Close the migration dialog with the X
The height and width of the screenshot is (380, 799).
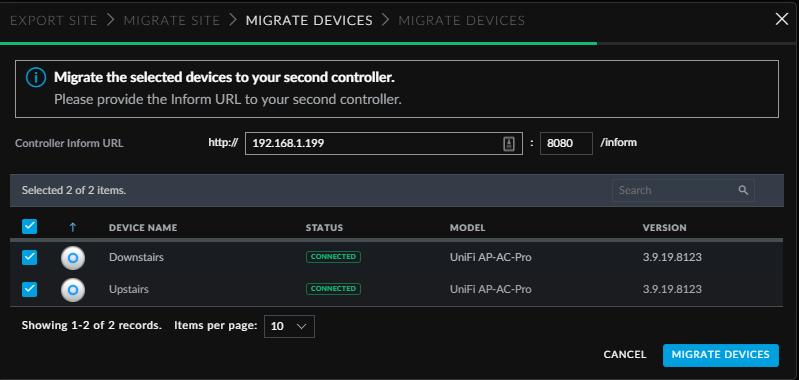point(781,19)
